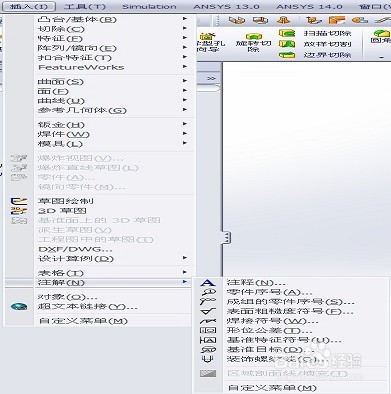Click the 基准特征符号 icon
The height and width of the screenshot is (394, 391).
point(208,340)
